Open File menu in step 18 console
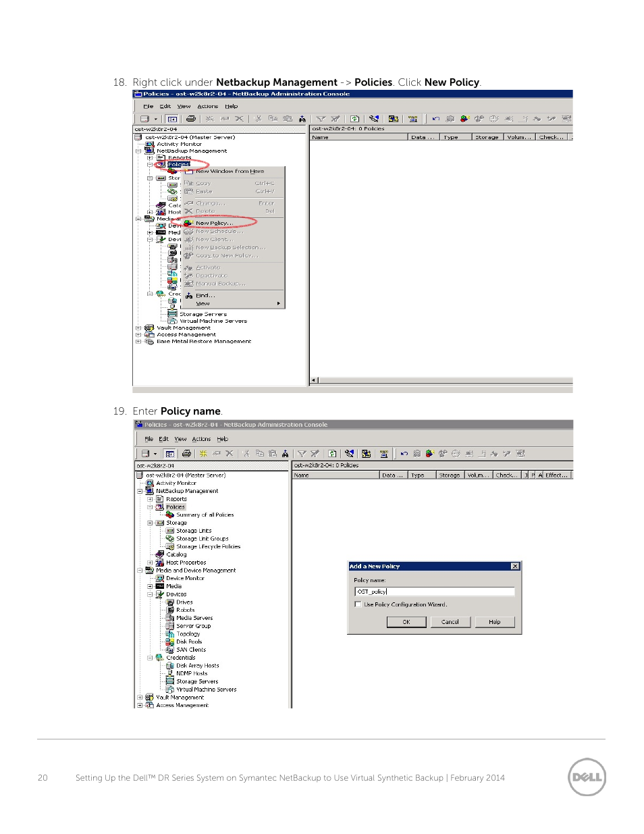Screen dimensions: 644x834 pos(148,107)
